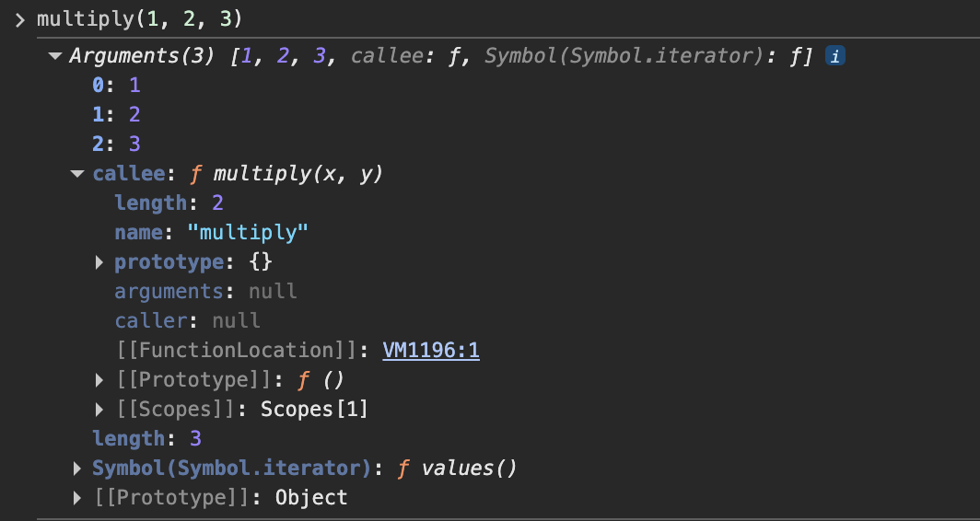Click the name "multiply" string value
980x521 pixels.
(x=248, y=232)
